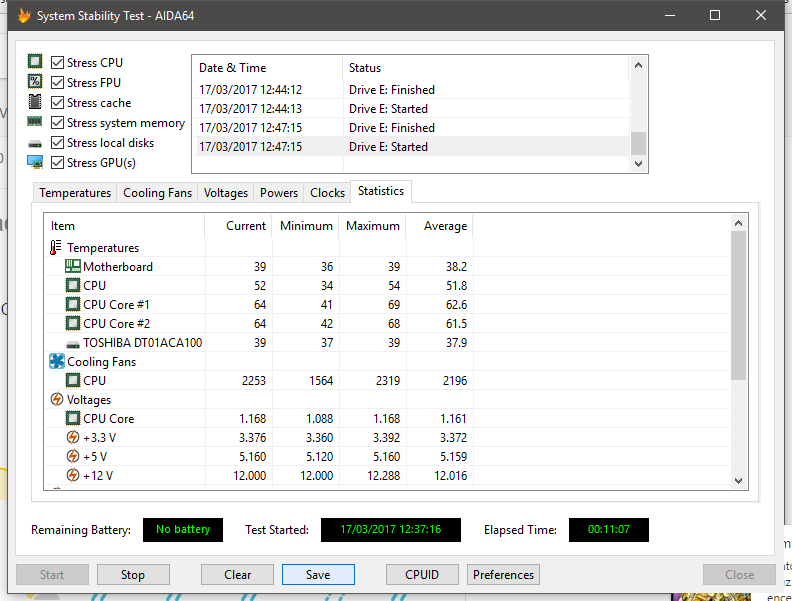The width and height of the screenshot is (792, 601).
Task: Click the CPU Core #1 icon
Action: coord(73,305)
